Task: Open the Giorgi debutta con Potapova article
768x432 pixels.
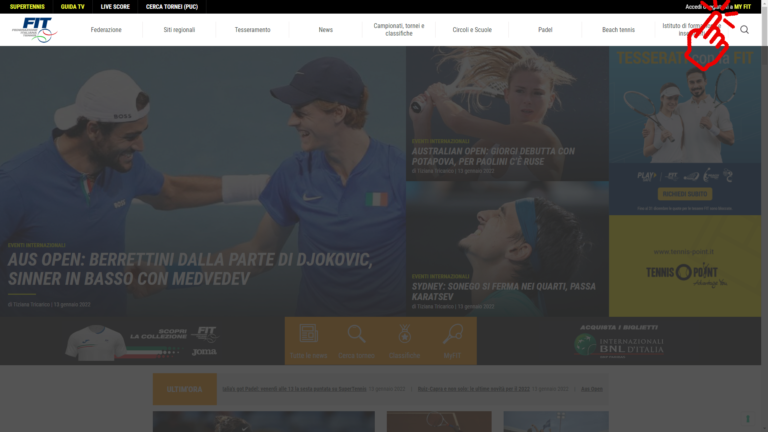Action: [493, 156]
